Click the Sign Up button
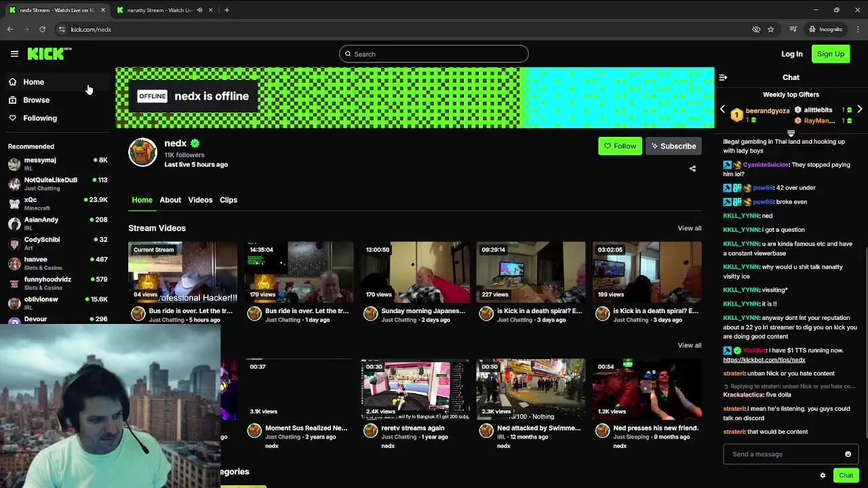This screenshot has height=488, width=868. (x=831, y=54)
